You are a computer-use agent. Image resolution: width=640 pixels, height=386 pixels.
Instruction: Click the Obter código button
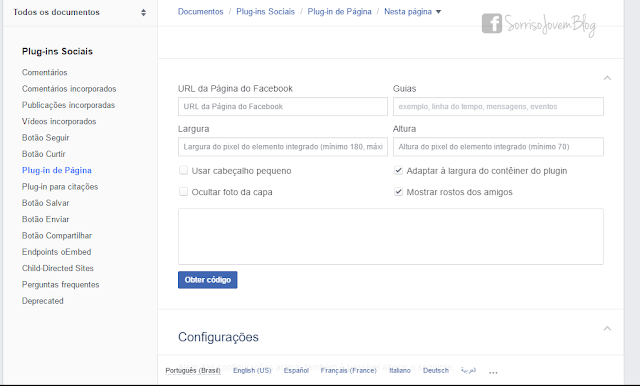coord(207,280)
